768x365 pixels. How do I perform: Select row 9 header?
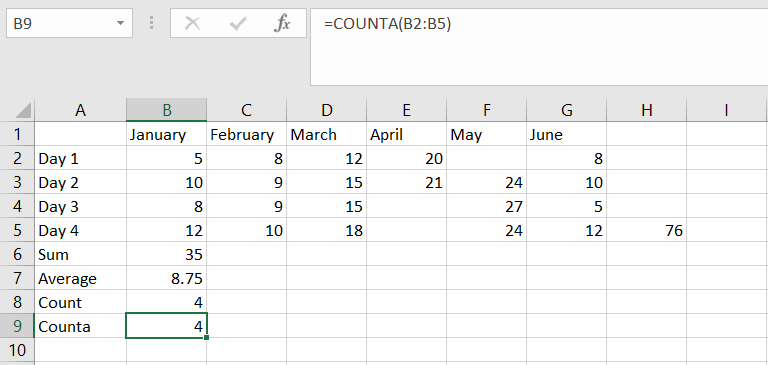[x=17, y=326]
